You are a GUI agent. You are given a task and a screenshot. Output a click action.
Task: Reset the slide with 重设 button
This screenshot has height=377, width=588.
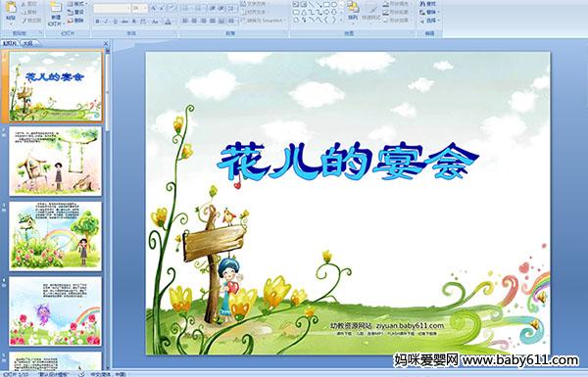[x=75, y=12]
